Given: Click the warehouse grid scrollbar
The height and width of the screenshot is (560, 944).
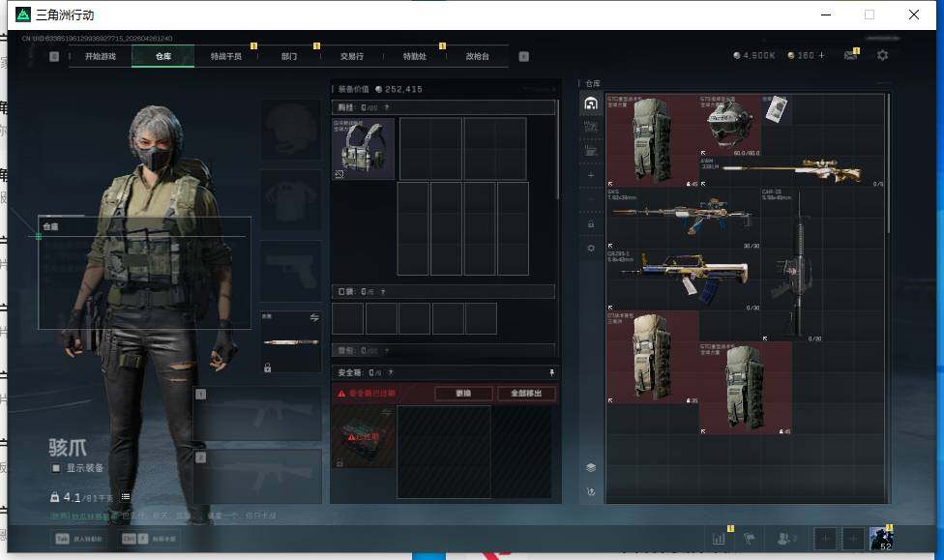Looking at the screenshot, I should click(889, 163).
